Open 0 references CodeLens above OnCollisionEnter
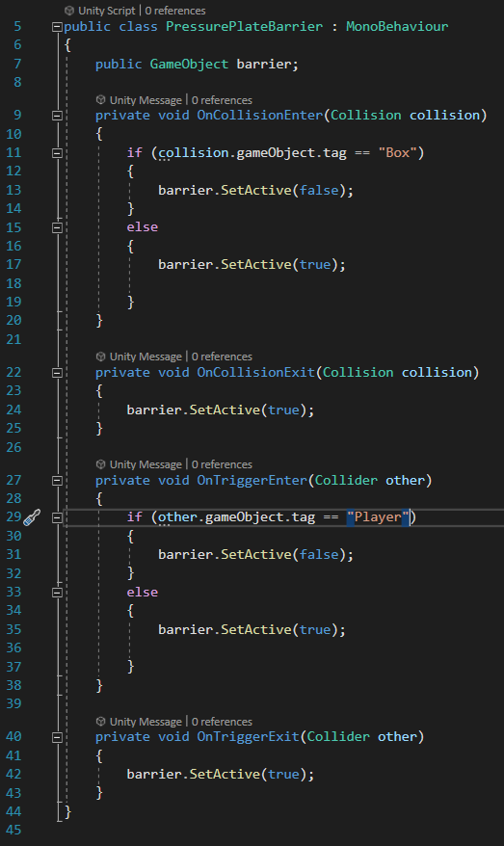 [x=222, y=100]
